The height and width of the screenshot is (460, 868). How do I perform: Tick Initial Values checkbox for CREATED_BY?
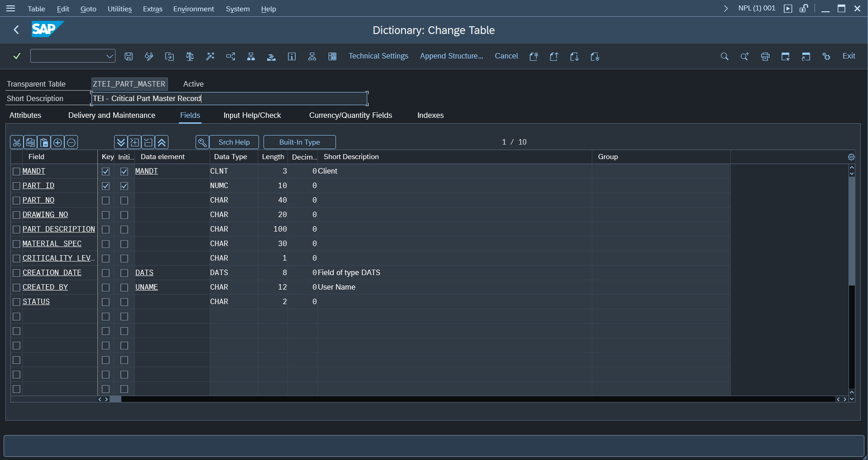point(124,287)
